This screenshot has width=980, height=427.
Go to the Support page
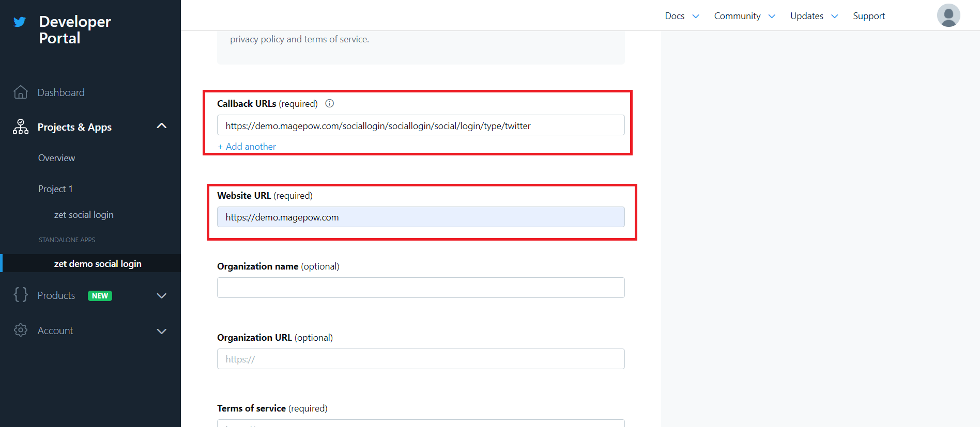click(868, 16)
